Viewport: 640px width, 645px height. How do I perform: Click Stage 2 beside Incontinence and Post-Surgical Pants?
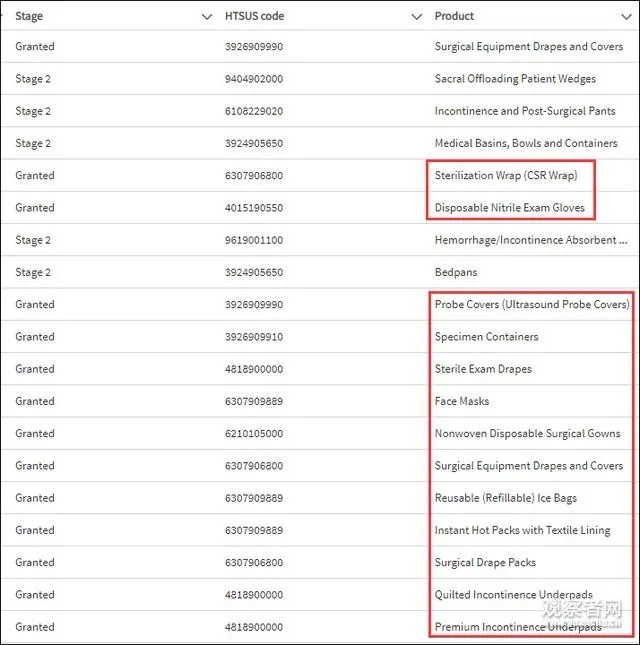pos(33,111)
